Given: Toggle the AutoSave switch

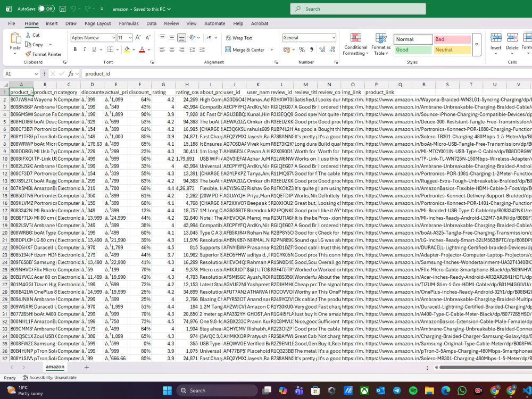Looking at the screenshot, I should 46,9.
